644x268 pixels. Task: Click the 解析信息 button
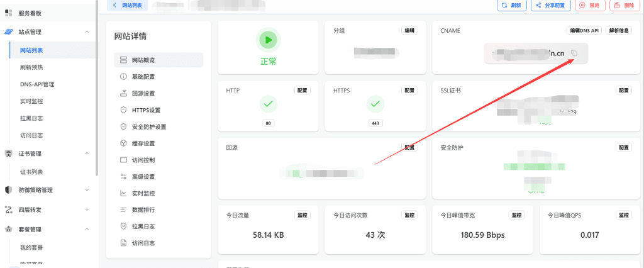coord(619,30)
